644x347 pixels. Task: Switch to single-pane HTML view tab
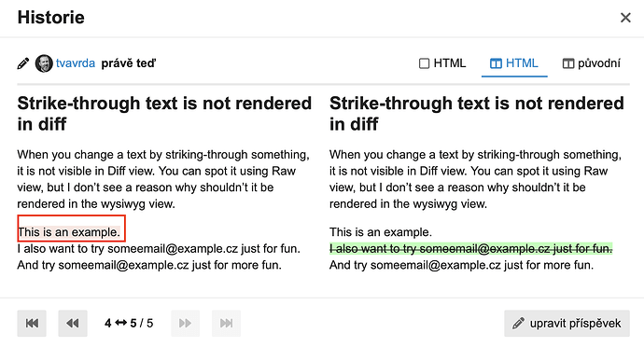(442, 63)
